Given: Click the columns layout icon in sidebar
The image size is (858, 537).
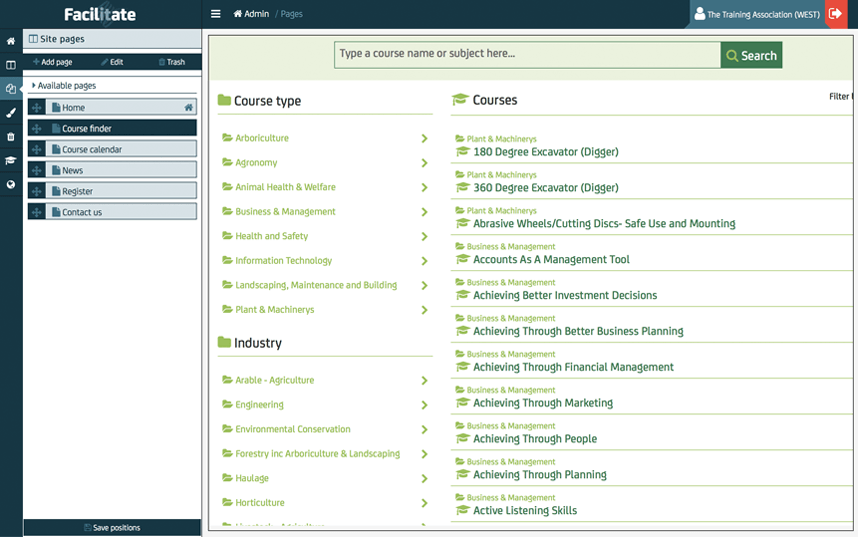Looking at the screenshot, I should [x=11, y=65].
